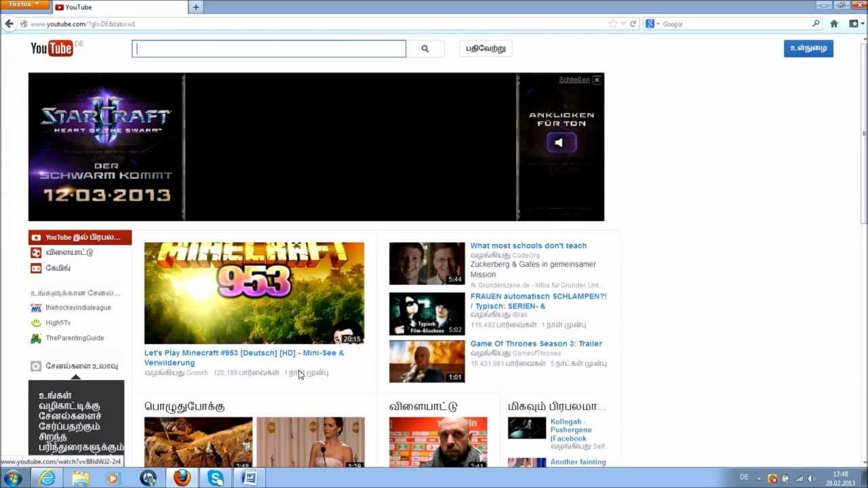This screenshot has height=488, width=868.
Task: Select கேமிங் gaming sidebar item
Action: click(58, 268)
